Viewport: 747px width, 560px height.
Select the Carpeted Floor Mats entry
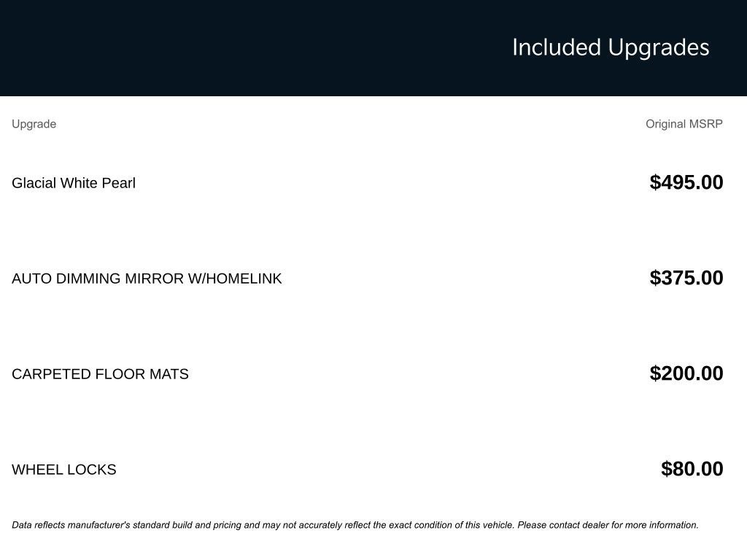click(100, 374)
